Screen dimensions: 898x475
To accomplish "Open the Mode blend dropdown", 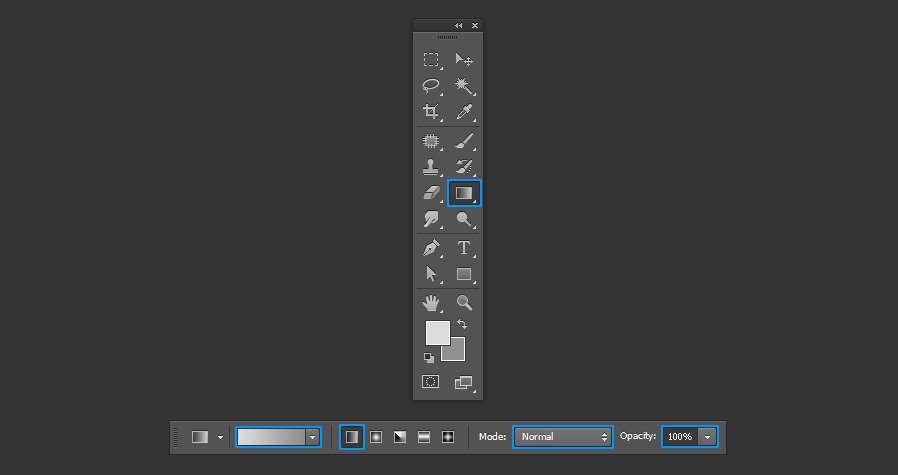I will coord(562,437).
